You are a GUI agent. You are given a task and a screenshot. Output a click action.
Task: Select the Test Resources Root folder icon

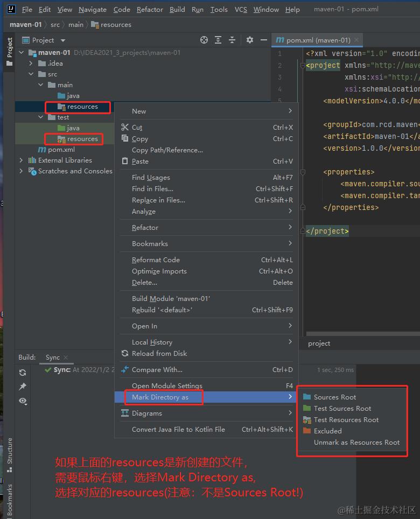307,420
